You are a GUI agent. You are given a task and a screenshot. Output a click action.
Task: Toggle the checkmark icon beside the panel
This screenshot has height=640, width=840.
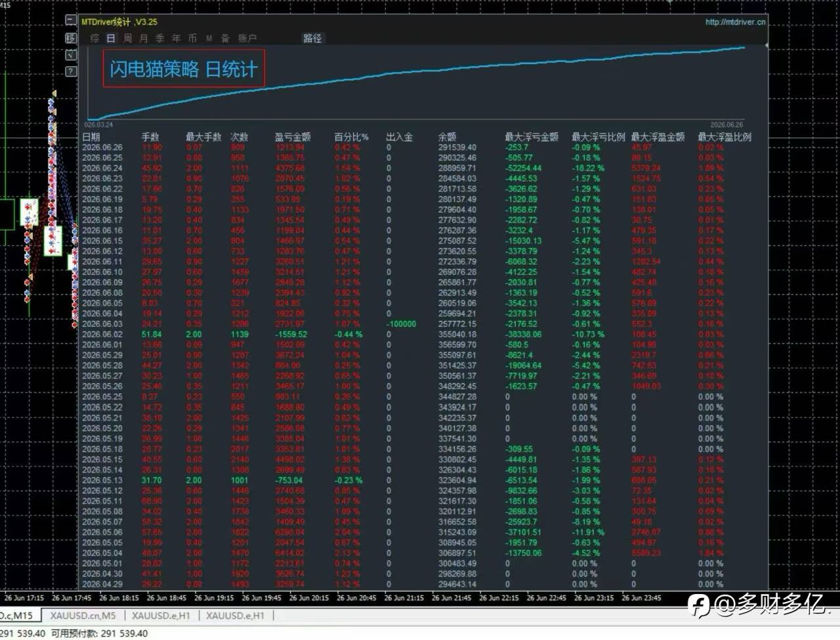[x=71, y=54]
